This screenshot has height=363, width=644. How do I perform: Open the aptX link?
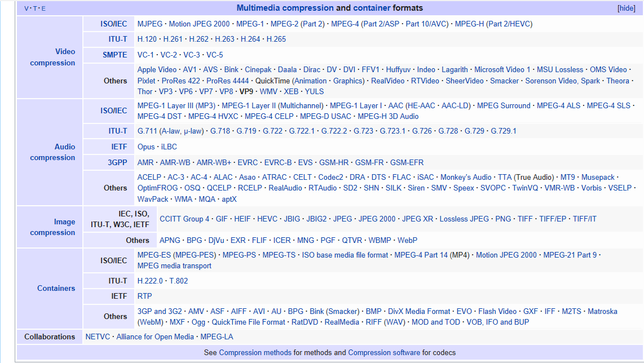[229, 199]
